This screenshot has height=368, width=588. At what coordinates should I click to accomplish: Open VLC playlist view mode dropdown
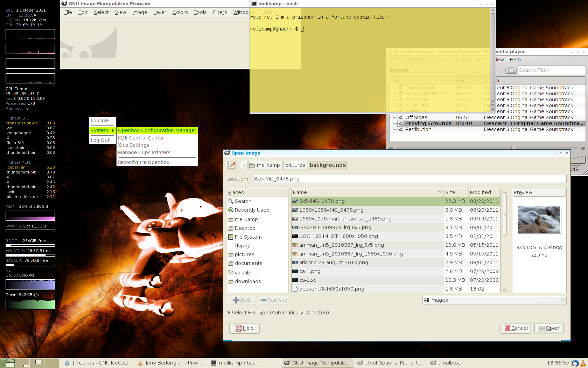click(511, 70)
